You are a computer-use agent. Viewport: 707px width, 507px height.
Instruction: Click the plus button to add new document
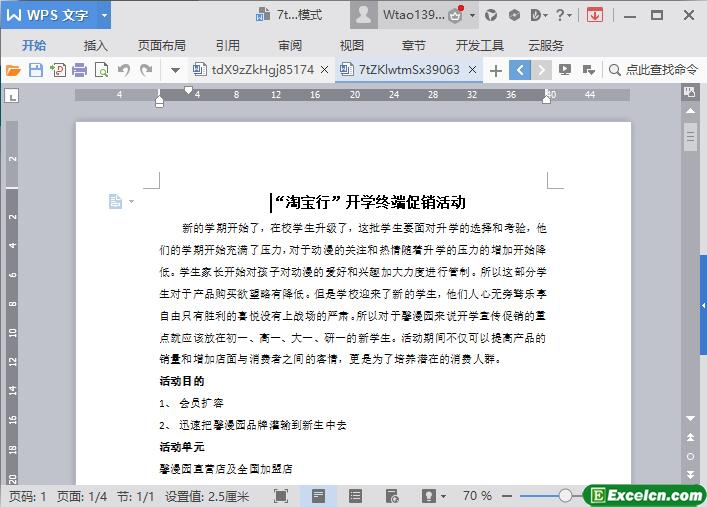pos(496,70)
